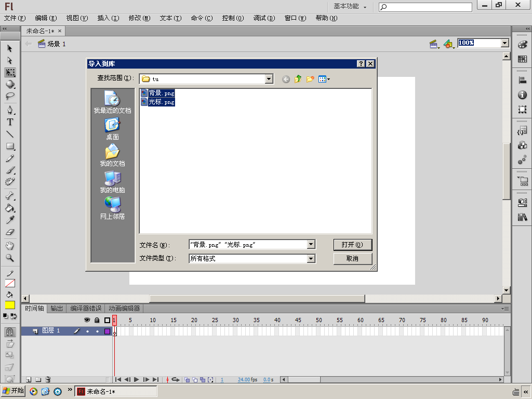Expand the 文件名 dropdown arrow
Image resolution: width=532 pixels, height=399 pixels.
pyautogui.click(x=311, y=244)
